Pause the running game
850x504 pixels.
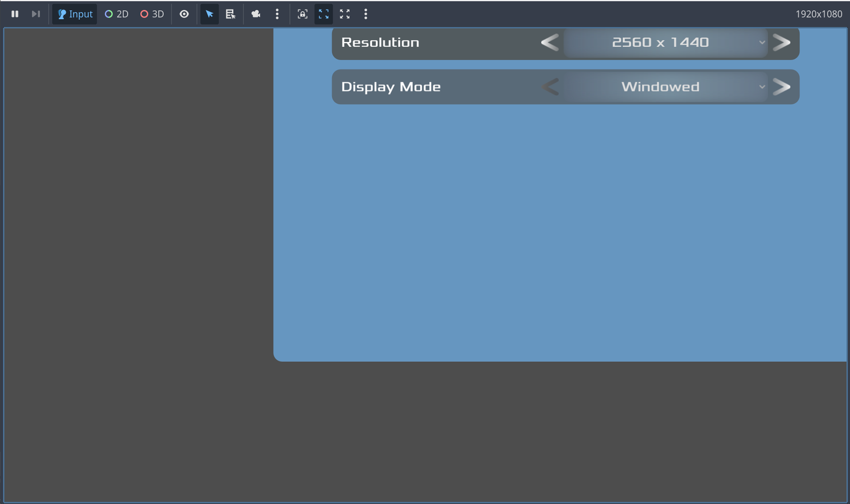tap(15, 14)
